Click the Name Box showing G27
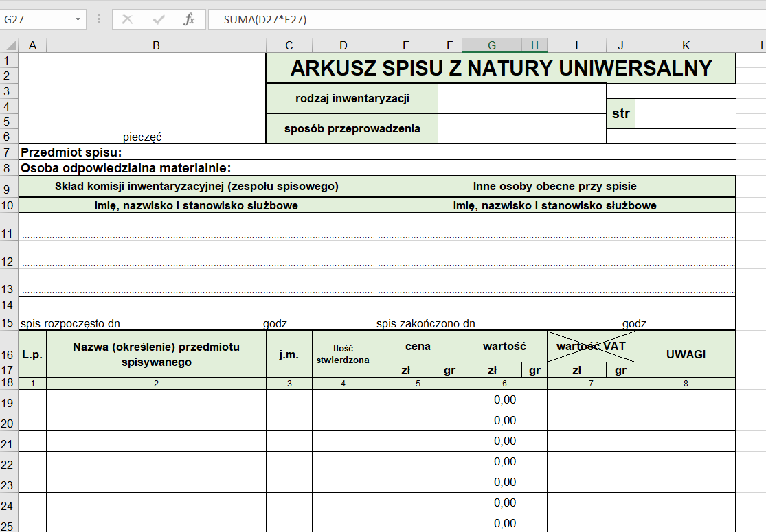Screen dimensions: 766x532 pyautogui.click(x=37, y=19)
